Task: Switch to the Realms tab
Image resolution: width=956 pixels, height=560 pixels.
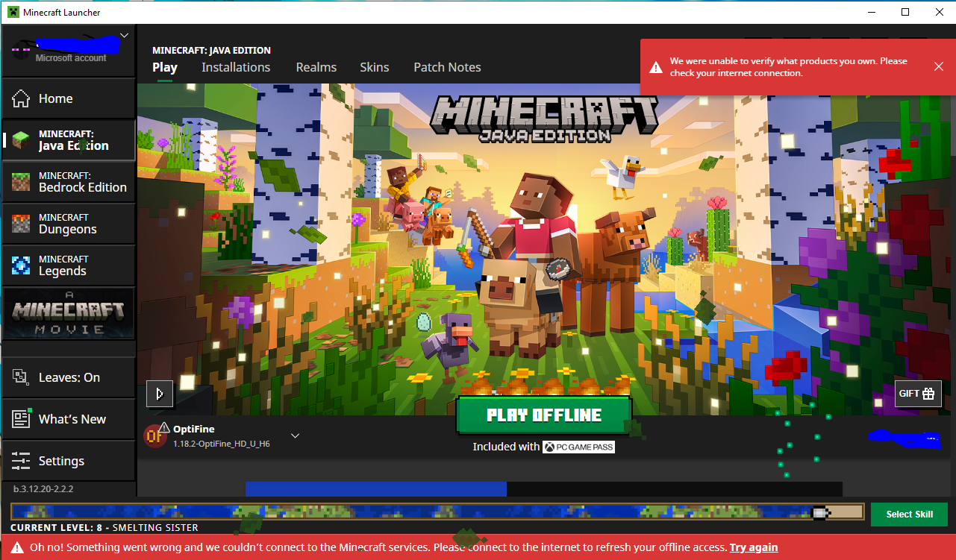Action: (316, 67)
